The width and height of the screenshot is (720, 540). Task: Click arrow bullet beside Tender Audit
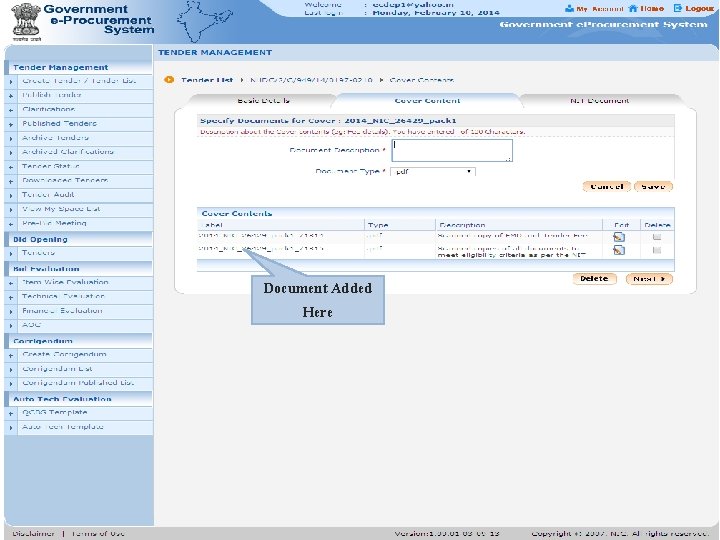pyautogui.click(x=11, y=196)
